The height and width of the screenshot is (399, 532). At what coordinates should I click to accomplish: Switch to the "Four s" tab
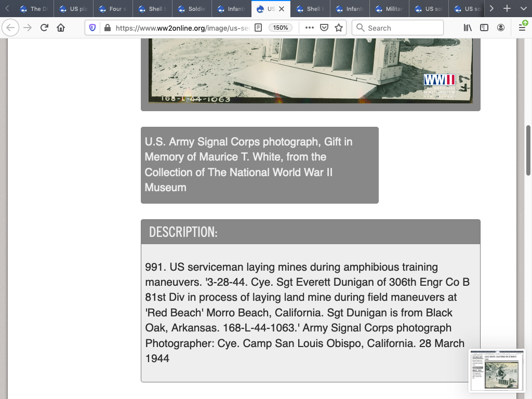(114, 9)
